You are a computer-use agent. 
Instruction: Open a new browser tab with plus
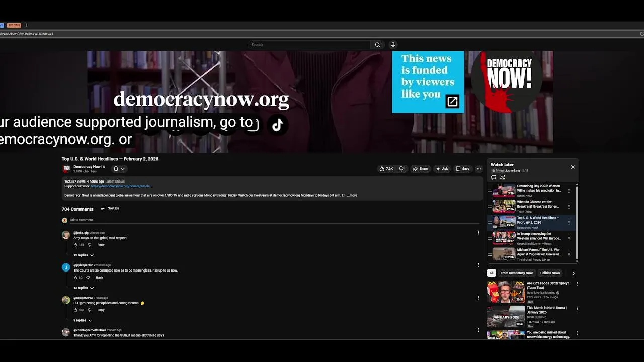[x=27, y=25]
